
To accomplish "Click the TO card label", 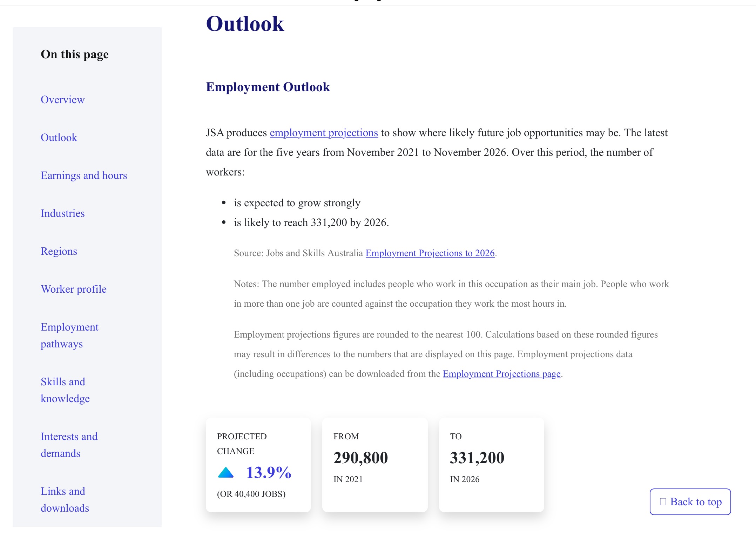I will pos(456,437).
